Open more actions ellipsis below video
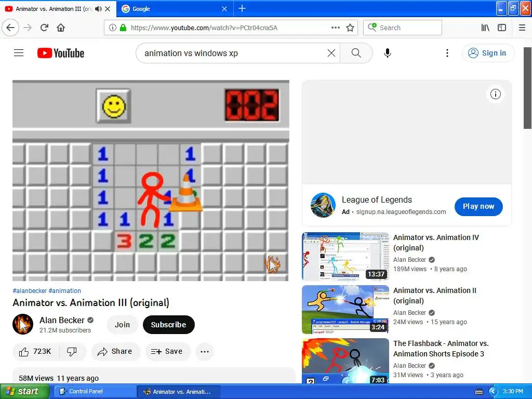Viewport: 532px width, 399px height. click(x=205, y=352)
